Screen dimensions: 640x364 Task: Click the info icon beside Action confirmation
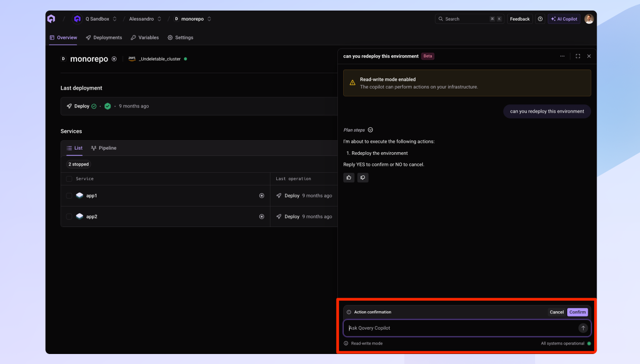pos(349,312)
